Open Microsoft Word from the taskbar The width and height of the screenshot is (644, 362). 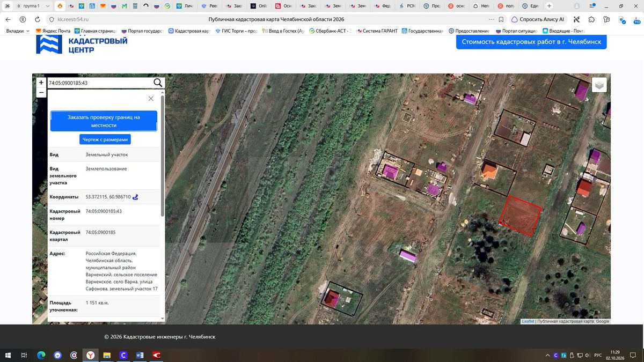[x=140, y=355]
